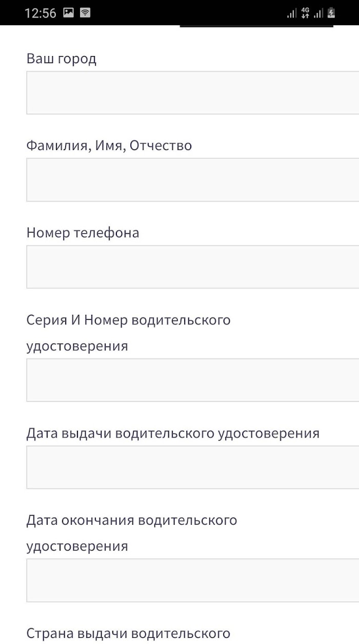Viewport: 359px width, 644px height.
Task: Tap the 'Серия И Номер водительского удостоверения' label
Action: pyautogui.click(x=128, y=333)
